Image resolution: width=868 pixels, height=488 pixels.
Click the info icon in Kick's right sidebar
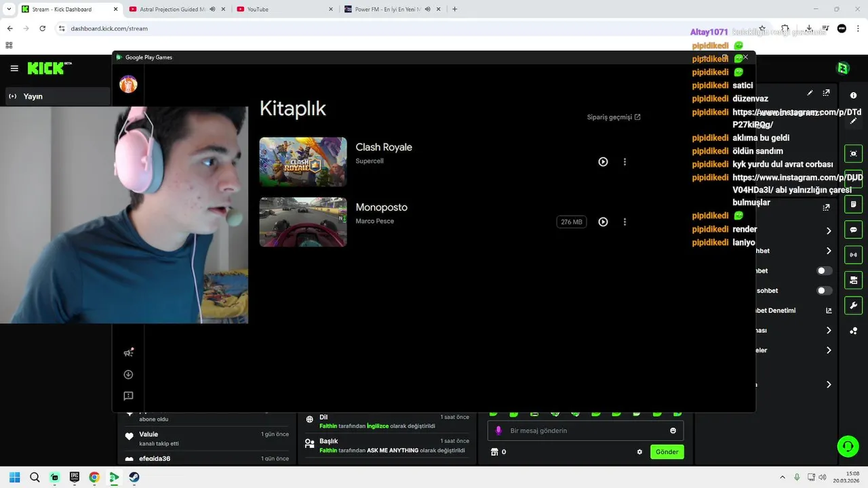point(854,96)
